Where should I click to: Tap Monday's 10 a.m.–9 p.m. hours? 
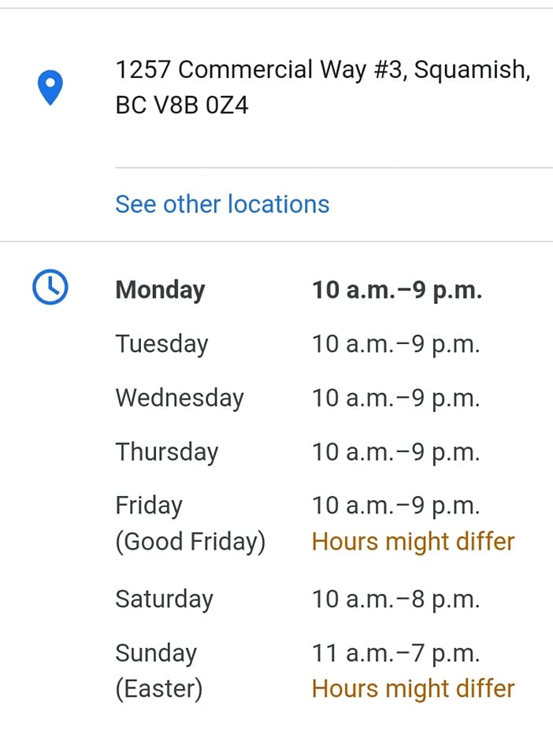pyautogui.click(x=397, y=290)
